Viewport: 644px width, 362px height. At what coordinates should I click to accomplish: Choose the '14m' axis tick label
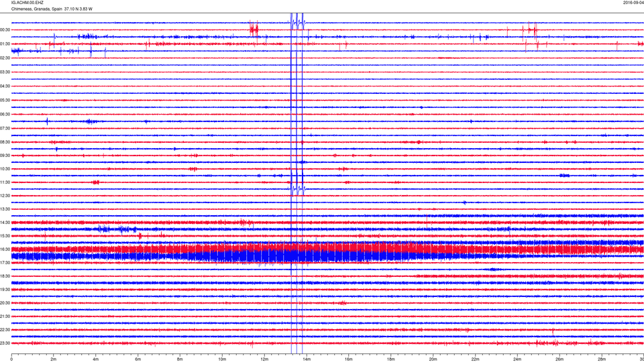tap(307, 359)
